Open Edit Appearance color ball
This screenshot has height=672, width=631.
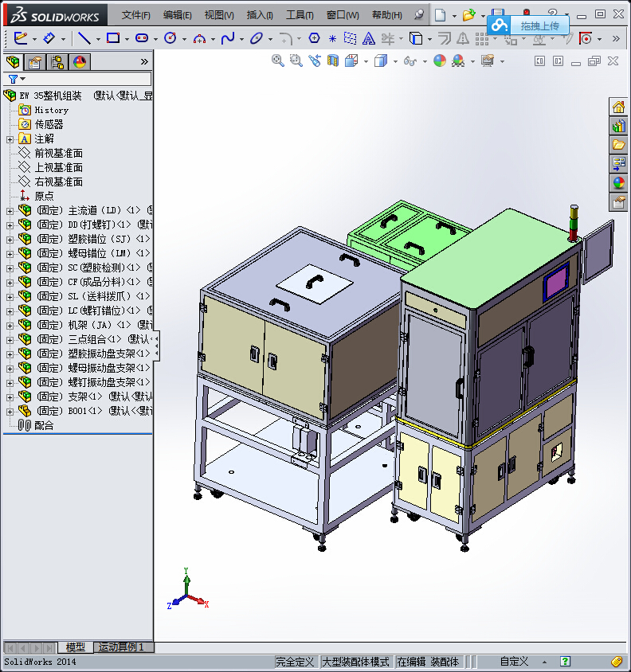[440, 61]
